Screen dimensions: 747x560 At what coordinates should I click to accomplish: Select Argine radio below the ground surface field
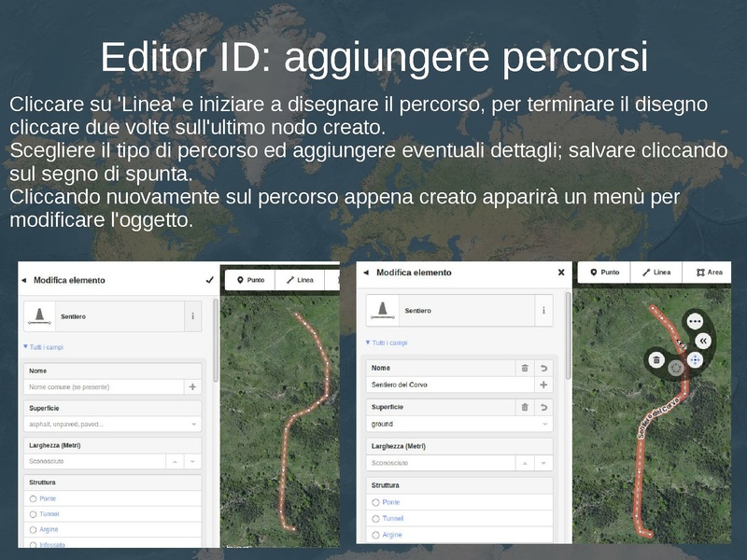tap(375, 535)
